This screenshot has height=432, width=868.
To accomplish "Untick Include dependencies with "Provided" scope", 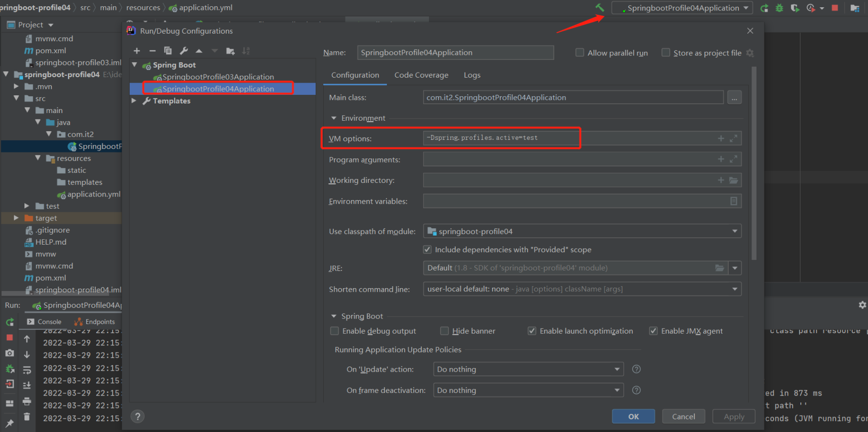I will (x=427, y=250).
